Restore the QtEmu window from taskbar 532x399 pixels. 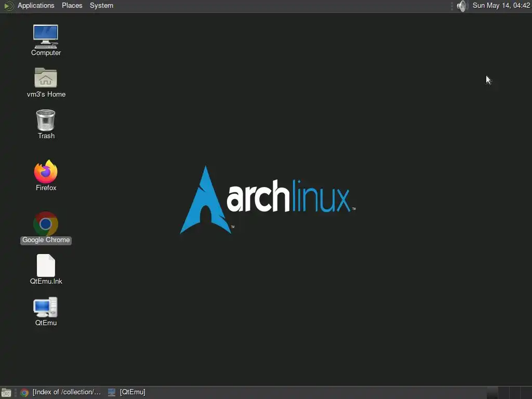[127, 392]
